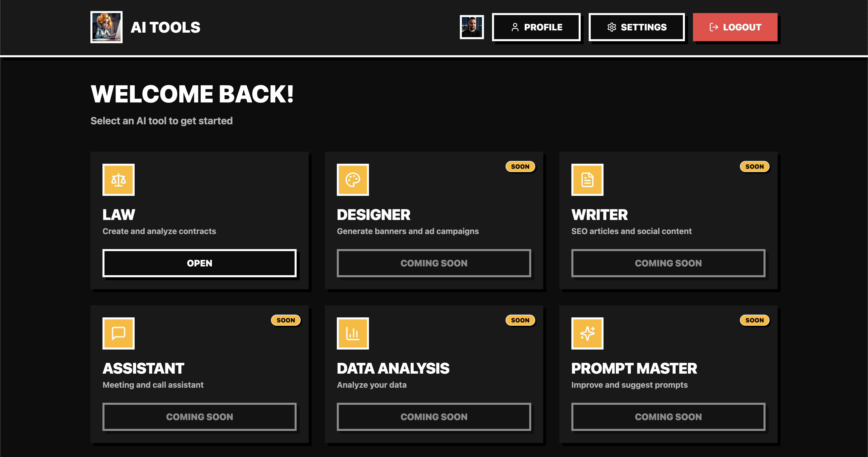The image size is (868, 457).
Task: Open the Law tool
Action: point(199,263)
